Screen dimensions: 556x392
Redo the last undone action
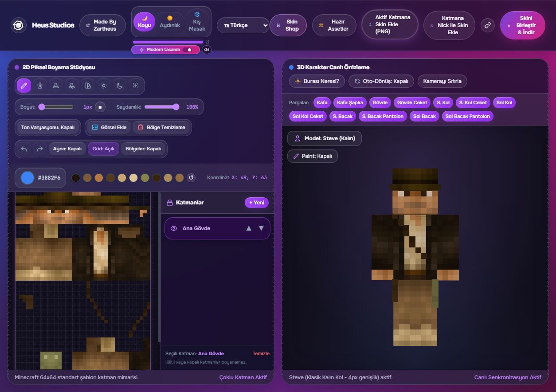tap(40, 149)
